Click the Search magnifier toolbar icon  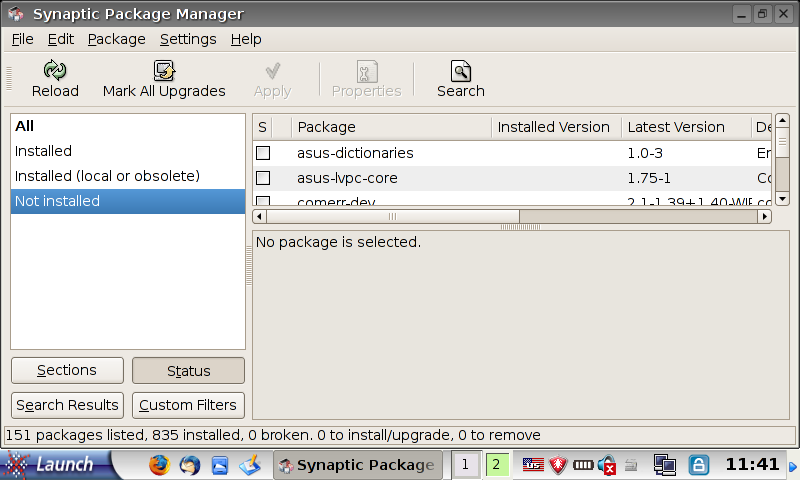(x=461, y=71)
